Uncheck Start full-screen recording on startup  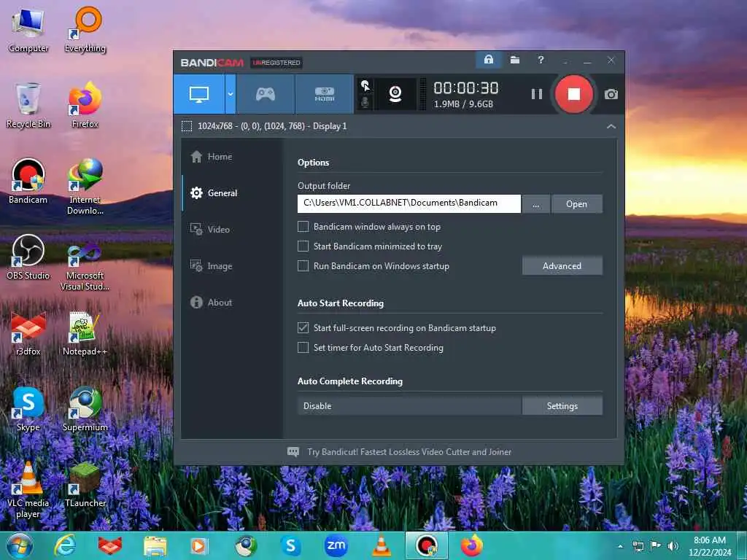303,327
